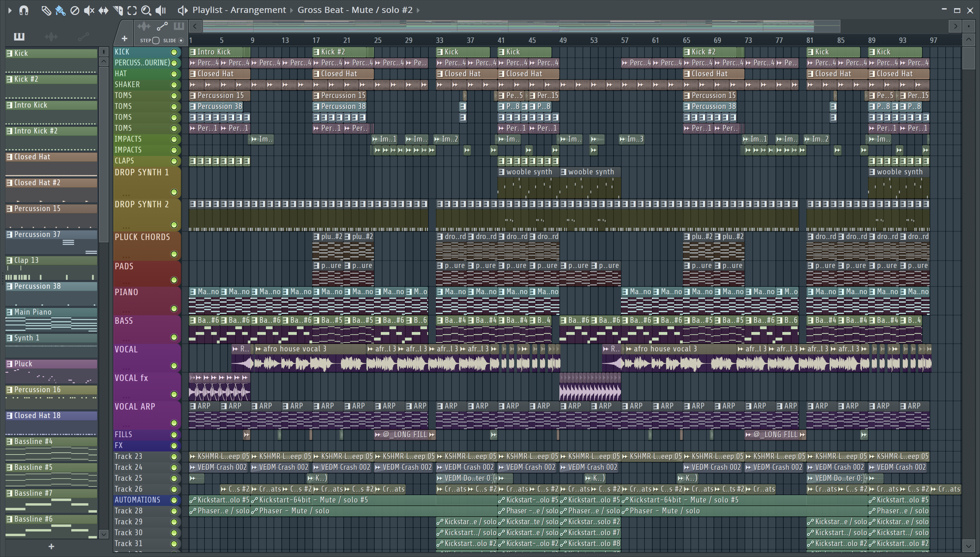
Task: Select the Delete tool
Action: click(x=75, y=10)
